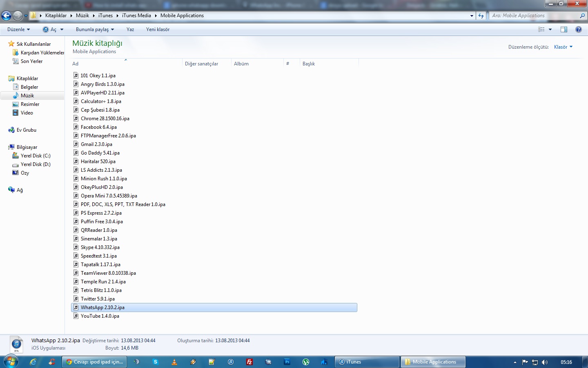Open Help with the question mark icon

(x=579, y=29)
